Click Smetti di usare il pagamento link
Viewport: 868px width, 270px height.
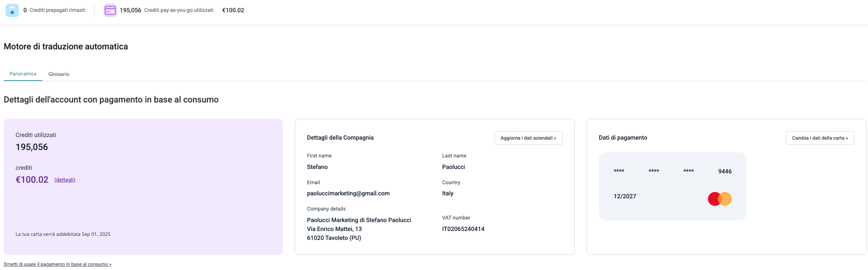click(58, 264)
